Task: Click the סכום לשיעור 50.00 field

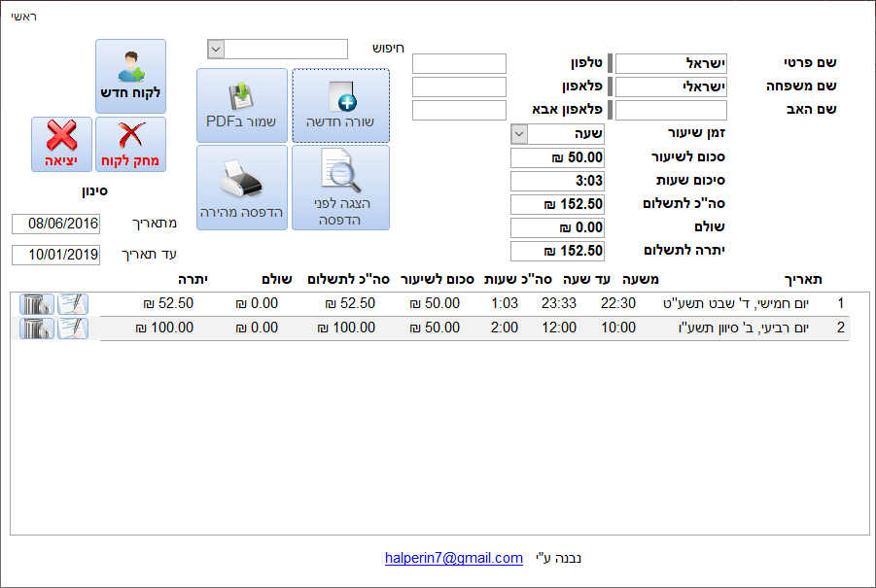Action: 557,157
